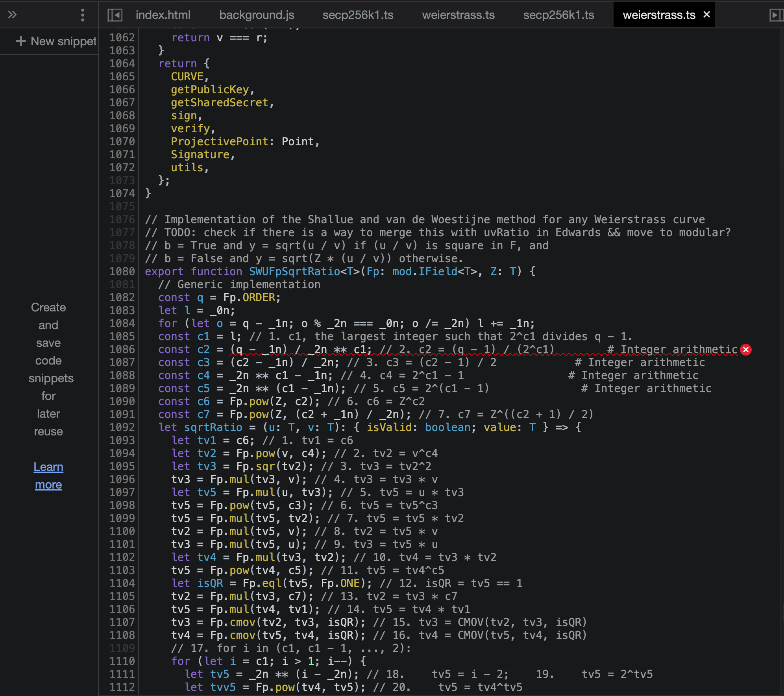Close the active weierstrass.ts tab
The width and height of the screenshot is (784, 696).
pos(706,15)
